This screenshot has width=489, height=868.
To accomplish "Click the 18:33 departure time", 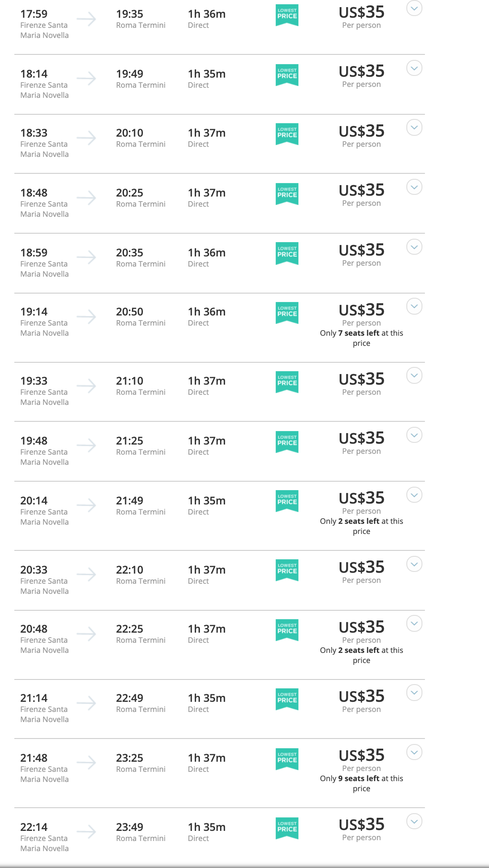I will pos(34,133).
